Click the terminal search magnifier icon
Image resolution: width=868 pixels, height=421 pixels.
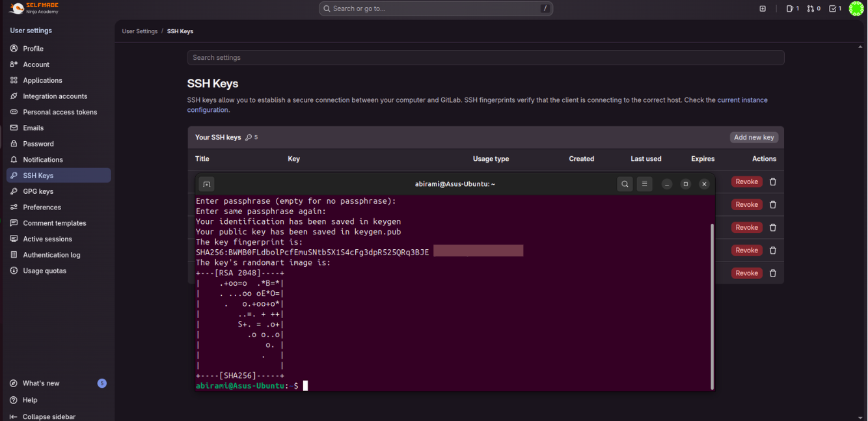coord(625,184)
